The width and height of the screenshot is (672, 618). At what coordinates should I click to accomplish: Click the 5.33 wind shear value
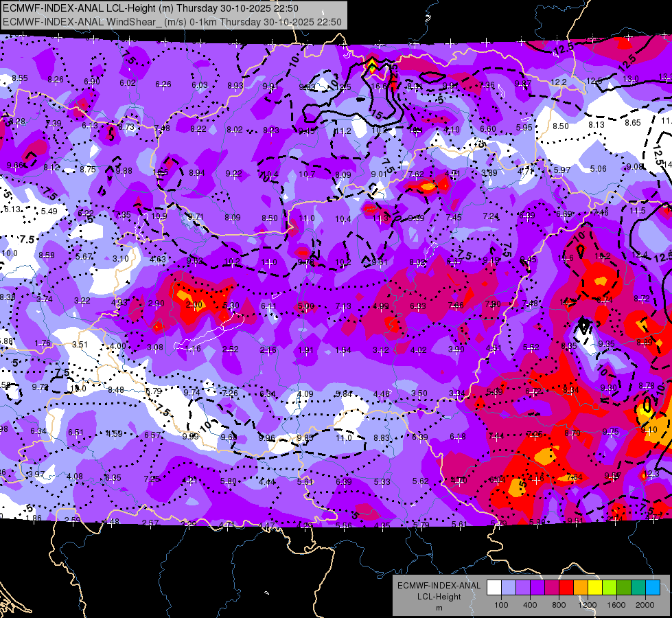tap(382, 481)
